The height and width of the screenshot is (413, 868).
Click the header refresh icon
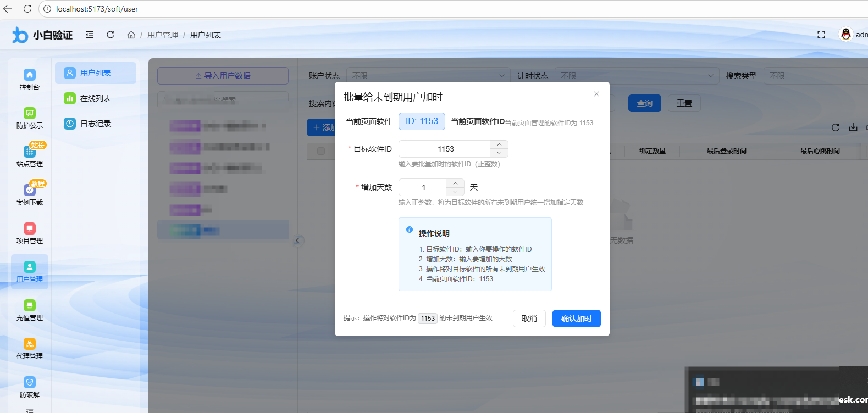tap(110, 35)
